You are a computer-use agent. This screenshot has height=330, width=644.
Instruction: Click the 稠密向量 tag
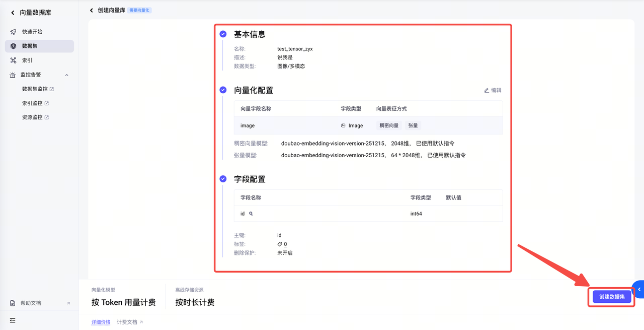tap(389, 125)
